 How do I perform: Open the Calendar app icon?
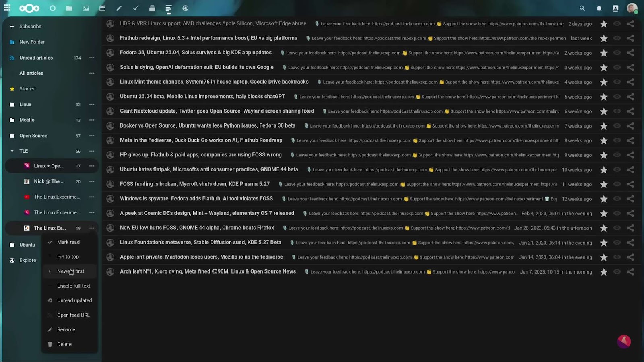[102, 8]
